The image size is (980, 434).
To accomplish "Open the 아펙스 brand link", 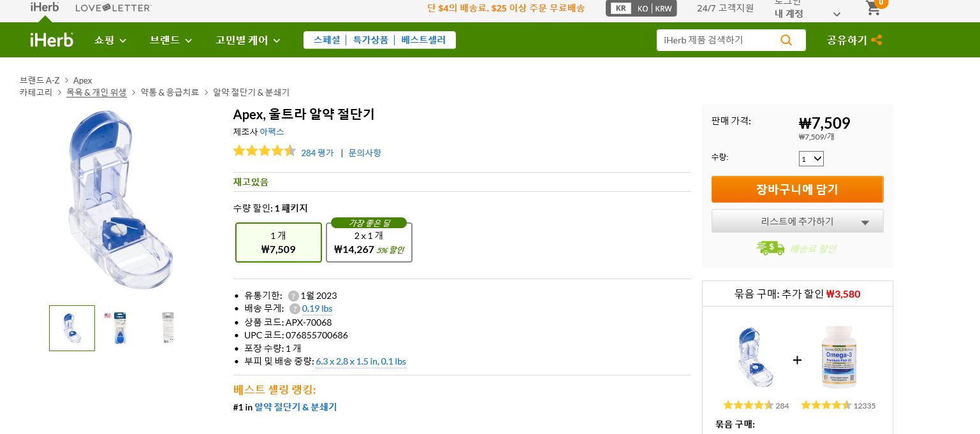I will pyautogui.click(x=272, y=132).
